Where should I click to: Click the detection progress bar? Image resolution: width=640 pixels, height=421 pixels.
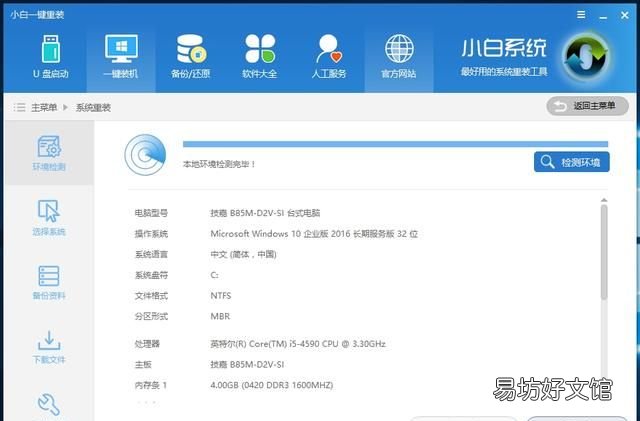tap(395, 144)
